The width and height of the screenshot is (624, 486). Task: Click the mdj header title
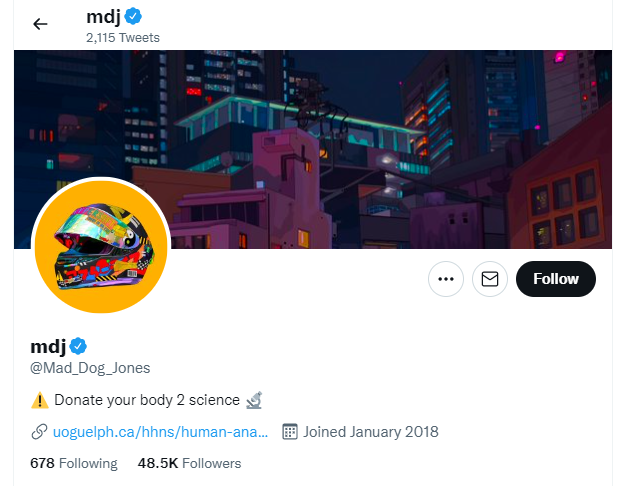coord(103,17)
